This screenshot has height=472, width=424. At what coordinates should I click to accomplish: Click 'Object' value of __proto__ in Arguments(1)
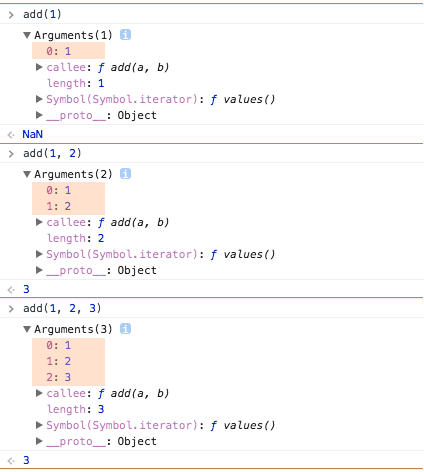137,115
